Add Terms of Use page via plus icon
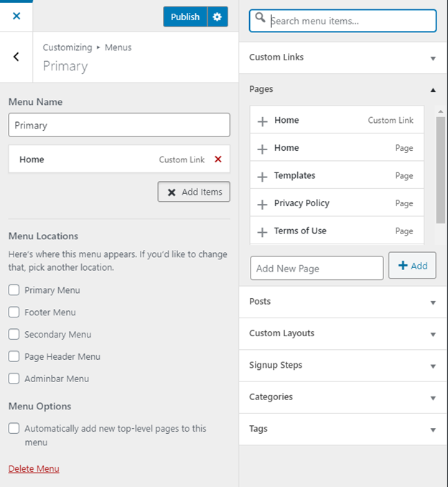This screenshot has width=448, height=487. (x=262, y=232)
